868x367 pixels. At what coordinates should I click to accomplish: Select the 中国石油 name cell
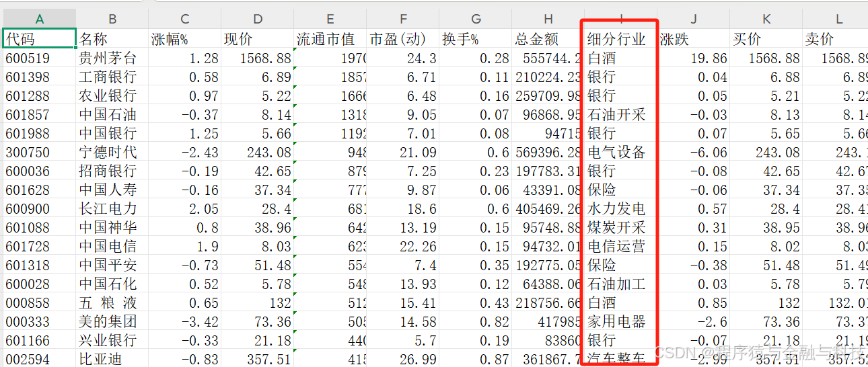(x=112, y=114)
